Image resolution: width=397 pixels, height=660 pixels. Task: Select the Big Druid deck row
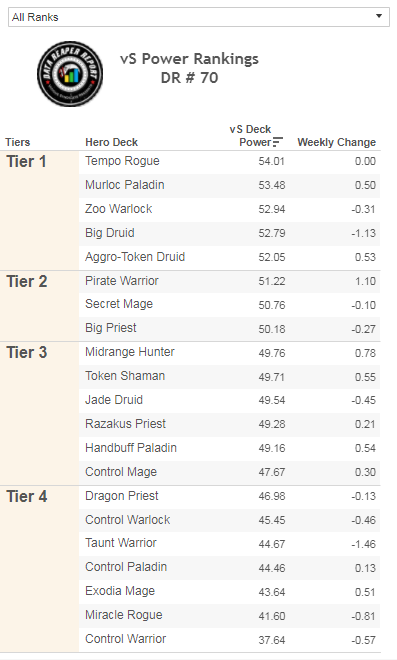pos(229,233)
